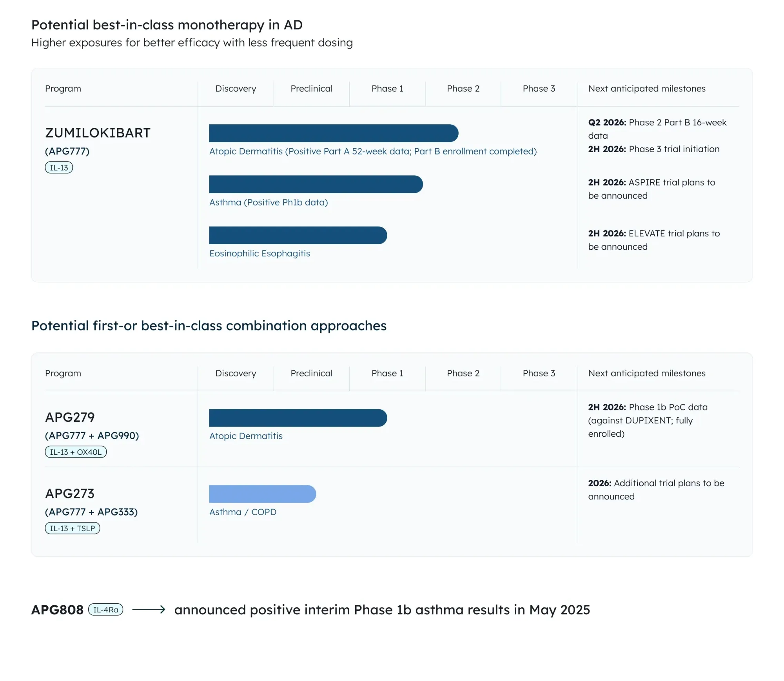This screenshot has height=681, width=784.
Task: Click the Asthma / COPD indication label
Action: click(x=243, y=512)
